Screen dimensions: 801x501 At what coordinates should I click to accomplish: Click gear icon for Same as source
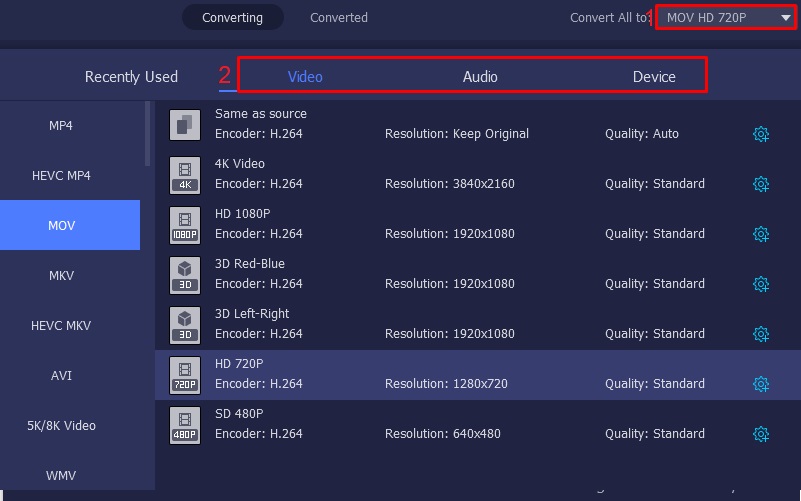(x=761, y=134)
